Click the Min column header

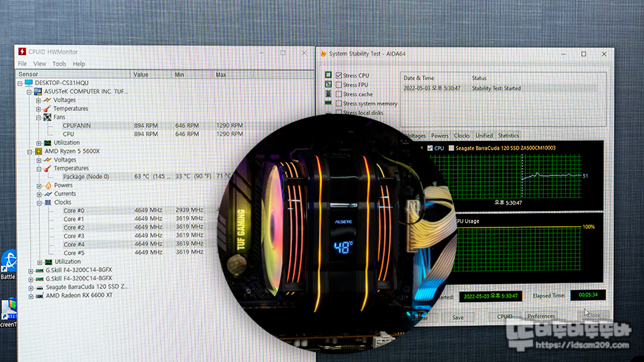(192, 74)
